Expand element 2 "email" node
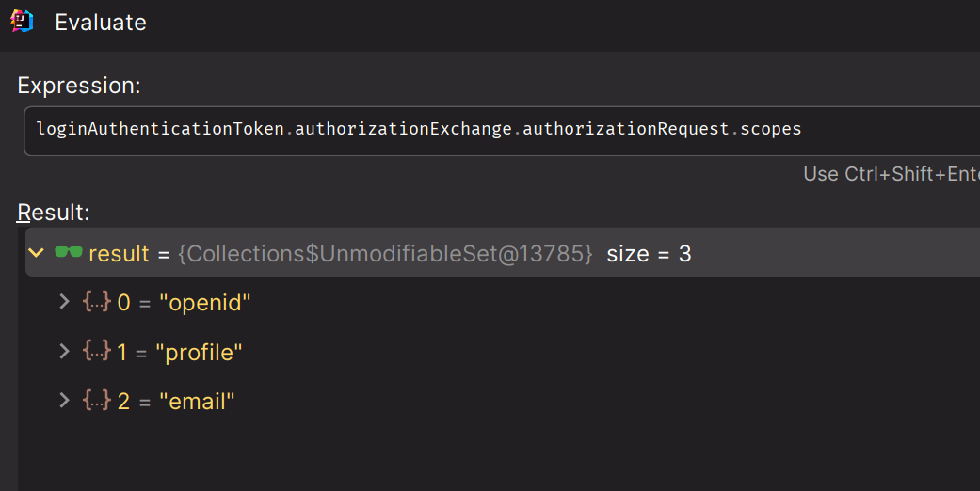Screen dimensions: 980x491 click(64, 401)
